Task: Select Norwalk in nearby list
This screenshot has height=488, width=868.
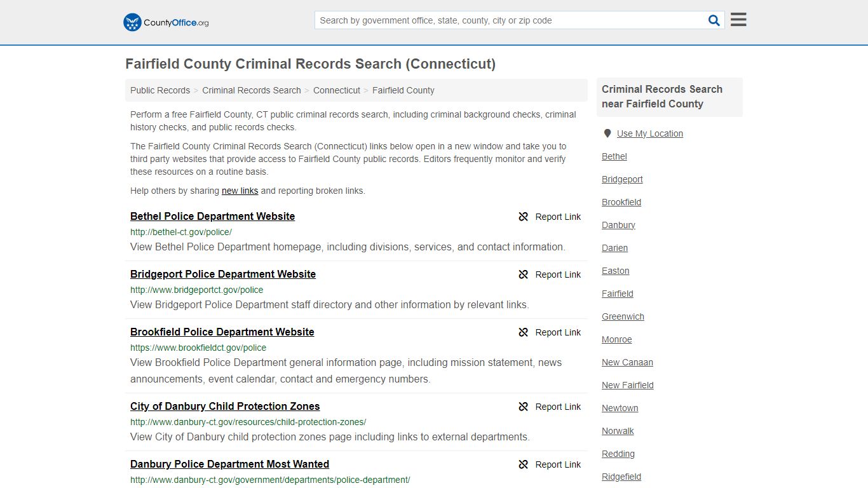Action: coord(618,431)
